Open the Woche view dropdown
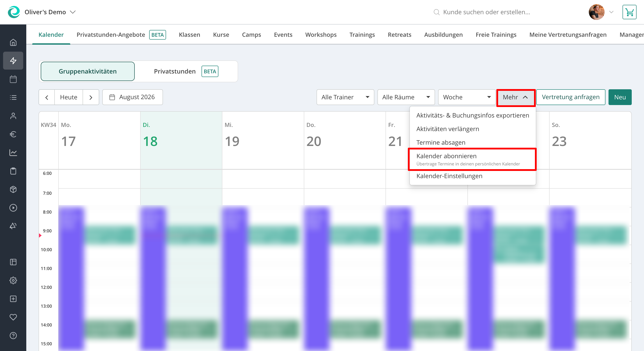Viewport: 644px width, 351px height. (467, 97)
